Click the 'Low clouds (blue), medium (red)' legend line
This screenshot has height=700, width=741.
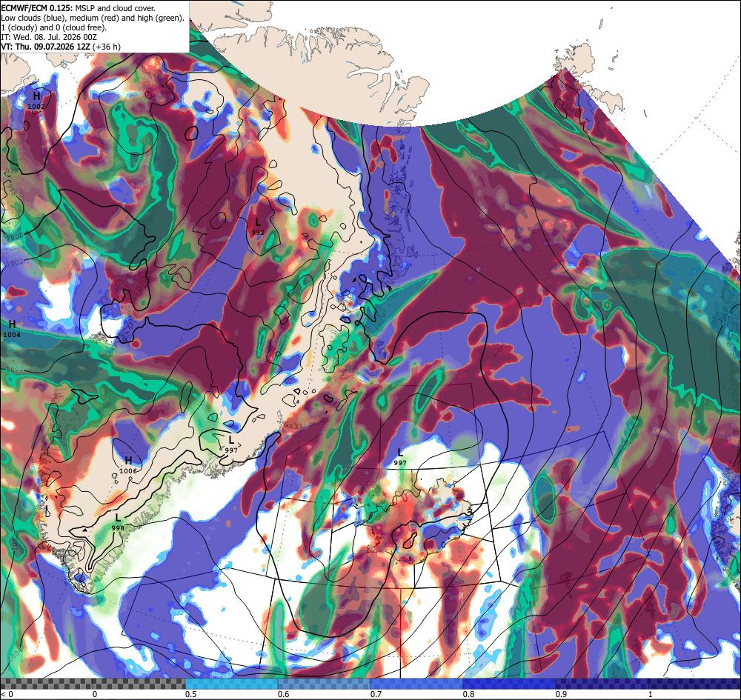click(93, 18)
